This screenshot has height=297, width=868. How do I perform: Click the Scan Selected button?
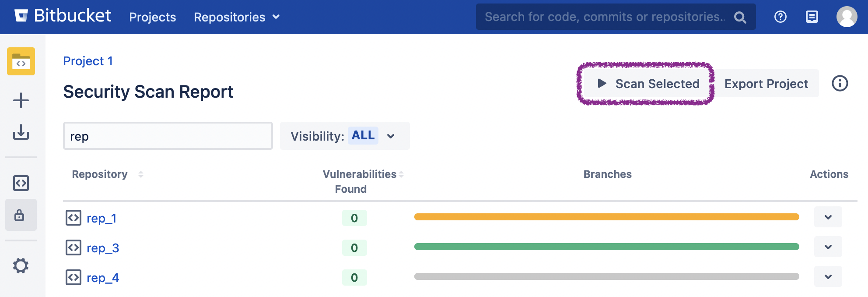[647, 84]
